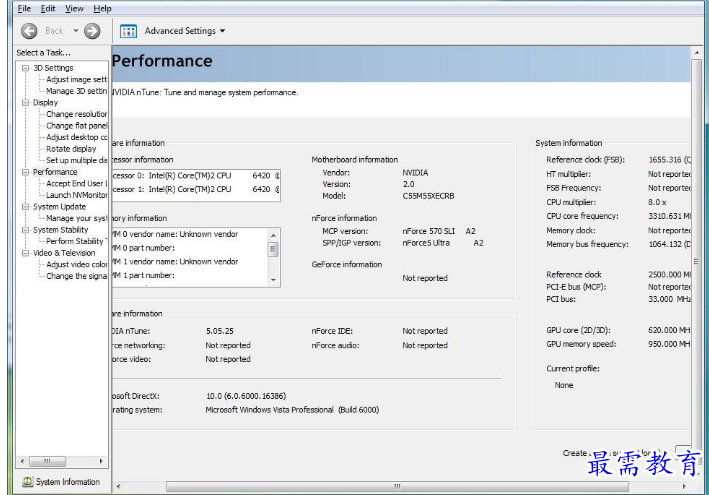
Task: Click the Forward arrow button
Action: (x=92, y=31)
